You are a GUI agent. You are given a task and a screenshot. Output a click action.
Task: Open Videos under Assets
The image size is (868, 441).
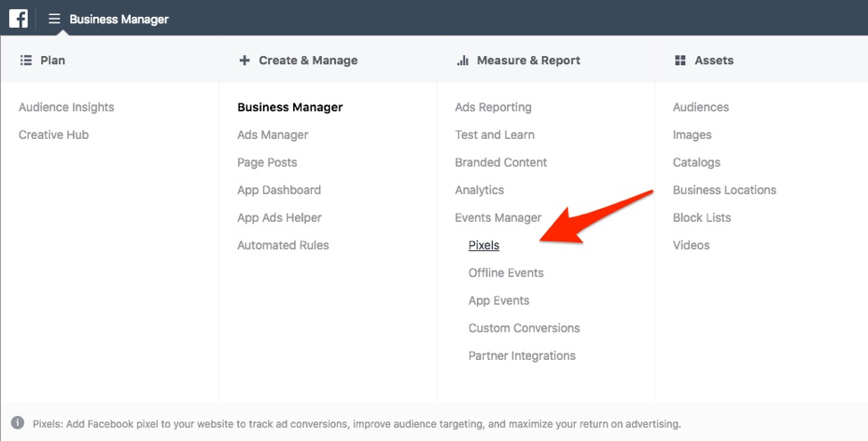click(692, 245)
